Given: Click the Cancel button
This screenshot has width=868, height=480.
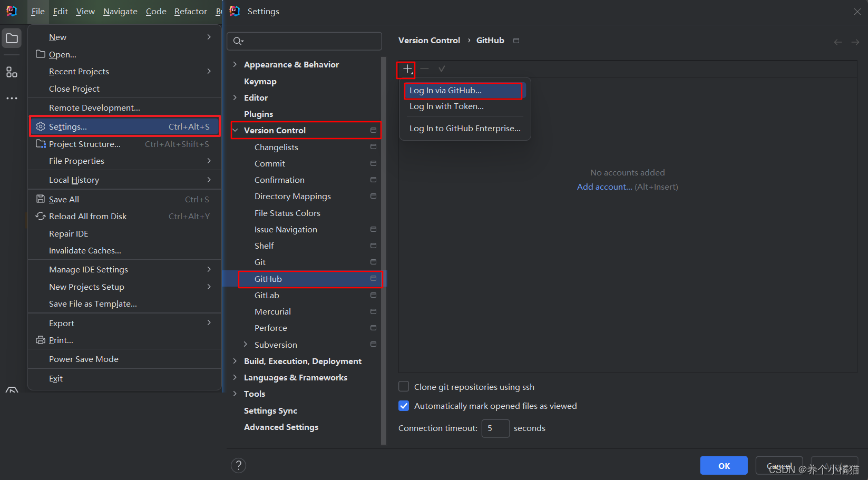Looking at the screenshot, I should click(779, 466).
